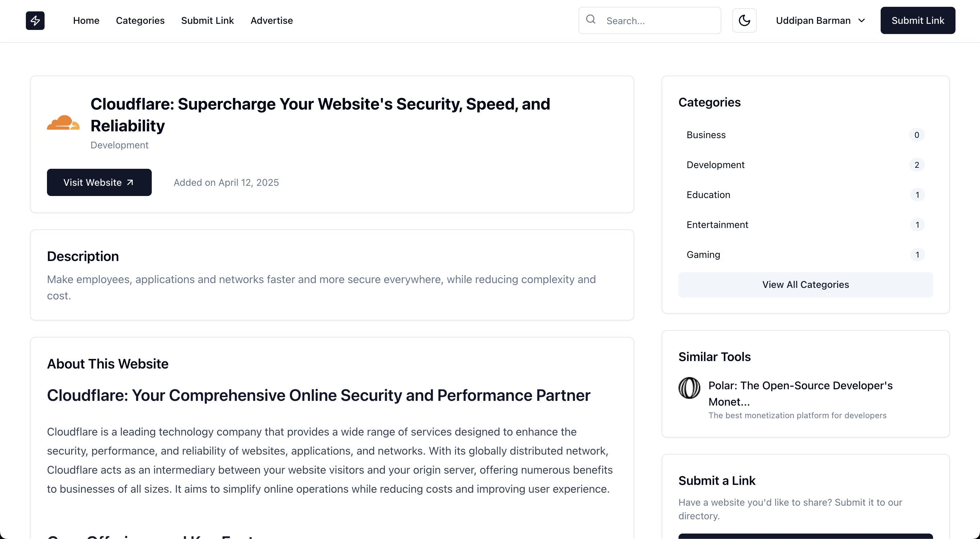The height and width of the screenshot is (539, 980).
Task: Select the Business category
Action: pyautogui.click(x=706, y=135)
